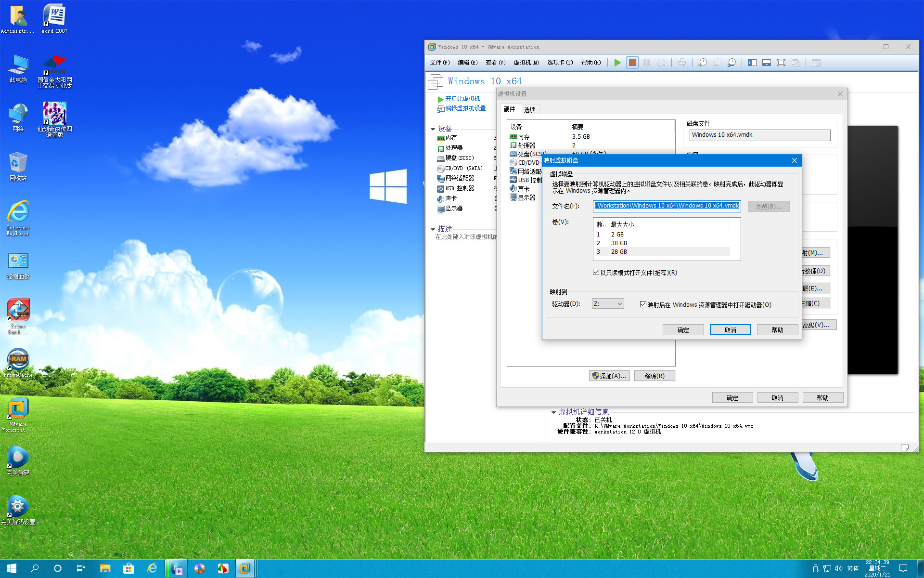This screenshot has width=924, height=578.
Task: Click the 移除(R) remove hardware button
Action: (654, 376)
